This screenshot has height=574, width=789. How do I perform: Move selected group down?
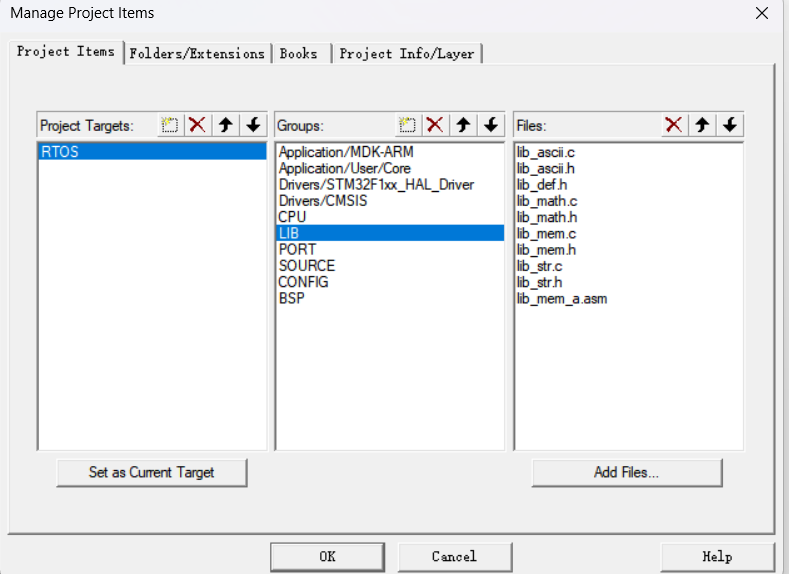coord(491,125)
